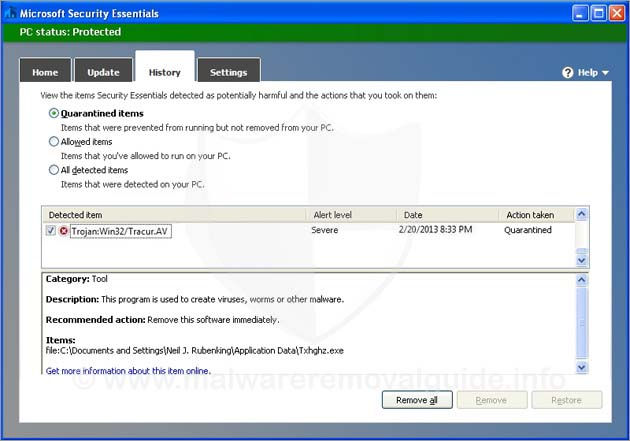Click the Help question mark icon
This screenshot has width=630, height=441.
567,73
